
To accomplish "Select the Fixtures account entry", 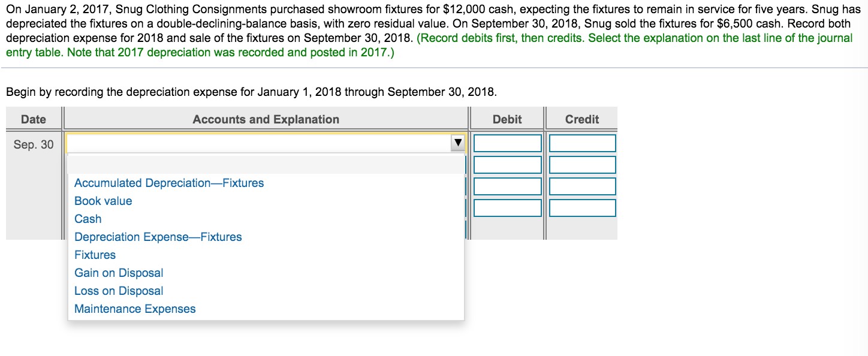I will click(x=95, y=255).
